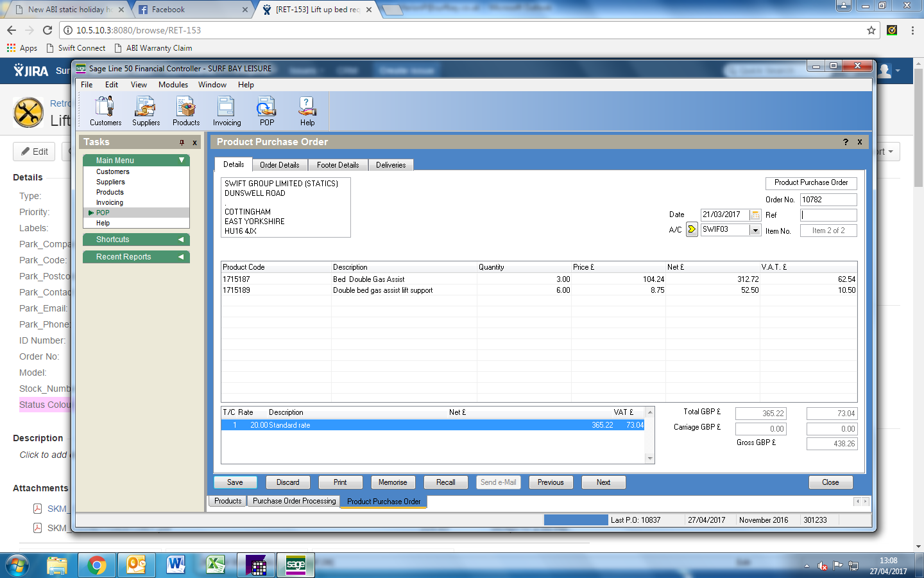
Task: Open the Products toolbar icon
Action: click(x=186, y=110)
